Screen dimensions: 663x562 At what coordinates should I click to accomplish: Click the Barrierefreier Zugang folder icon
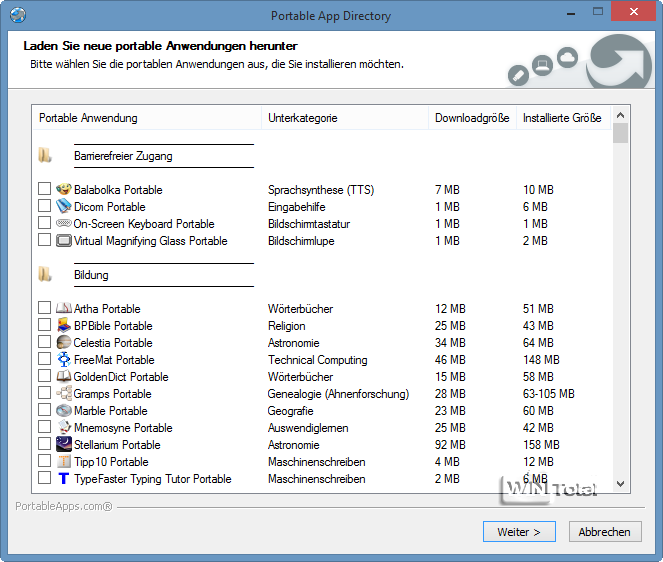[44, 155]
